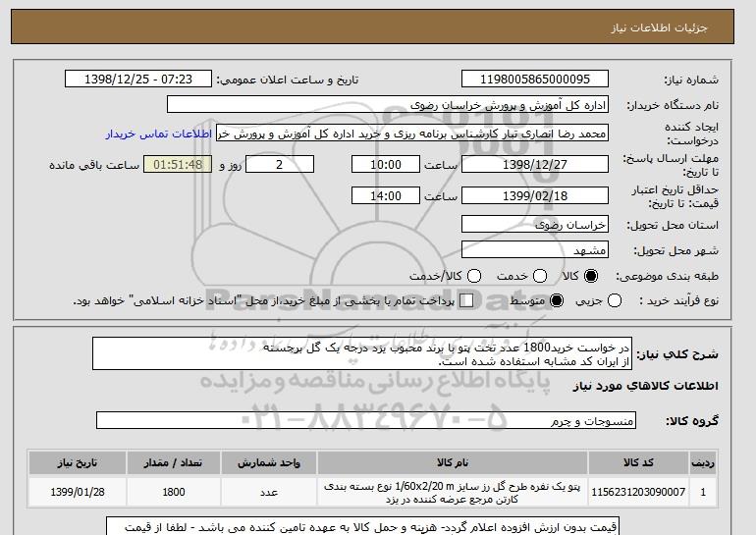Click response deadline date 1398/12/27
The height and width of the screenshot is (535, 756).
535,164
